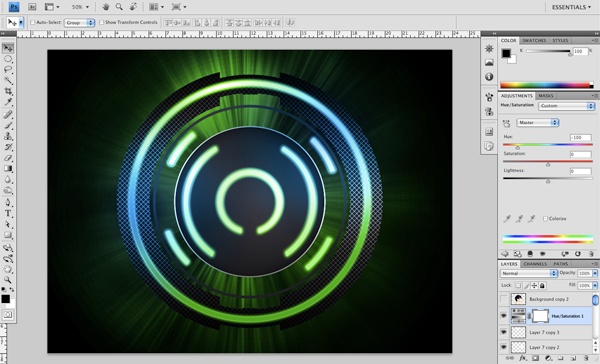
Task: Open the Hue/Saturation Custom preset dropdown
Action: click(566, 106)
